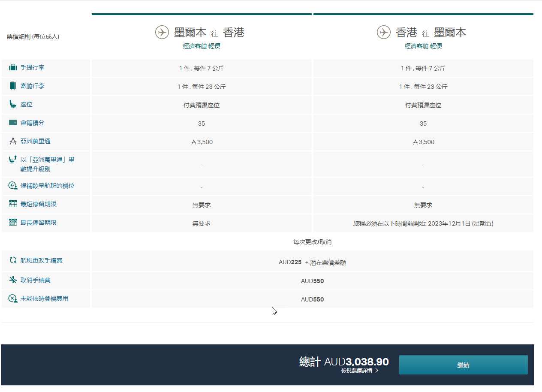Click the club points (會籍積分) card icon
Viewport: 542px width, 392px height.
[13, 123]
